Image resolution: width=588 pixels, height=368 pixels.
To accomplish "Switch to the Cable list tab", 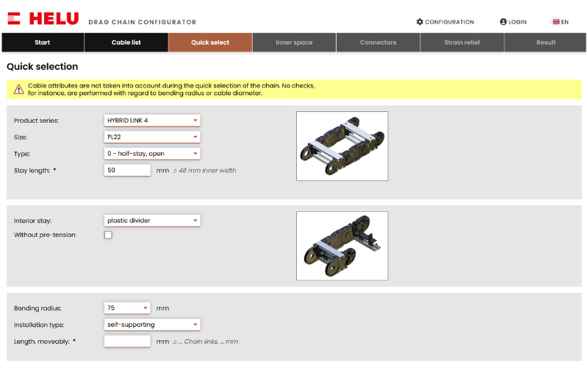I will [126, 43].
